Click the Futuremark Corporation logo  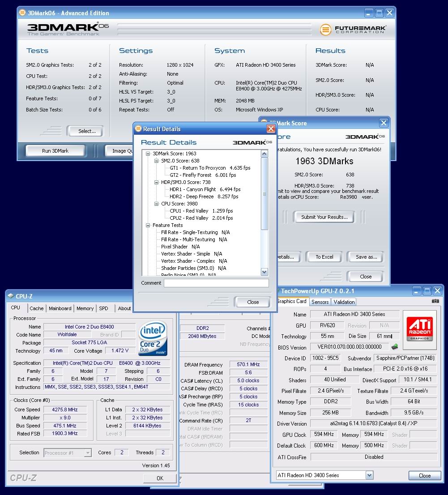pyautogui.click(x=352, y=30)
